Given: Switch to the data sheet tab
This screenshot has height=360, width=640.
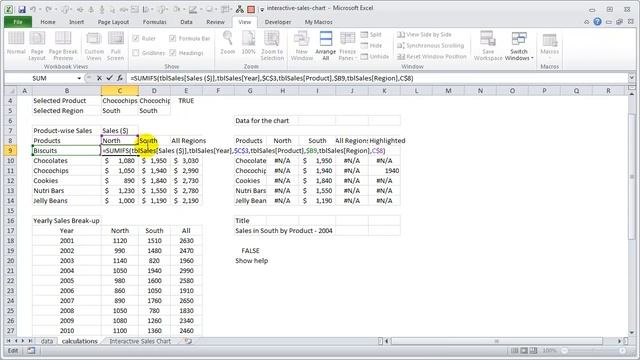Looking at the screenshot, I should coord(47,341).
